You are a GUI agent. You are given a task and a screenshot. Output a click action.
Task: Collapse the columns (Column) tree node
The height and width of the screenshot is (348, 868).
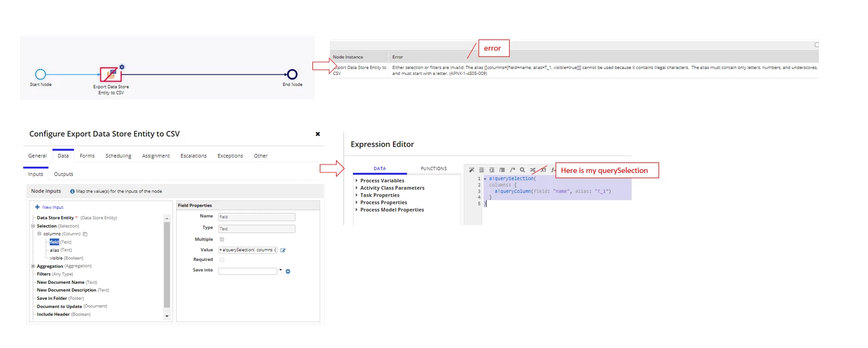(39, 234)
